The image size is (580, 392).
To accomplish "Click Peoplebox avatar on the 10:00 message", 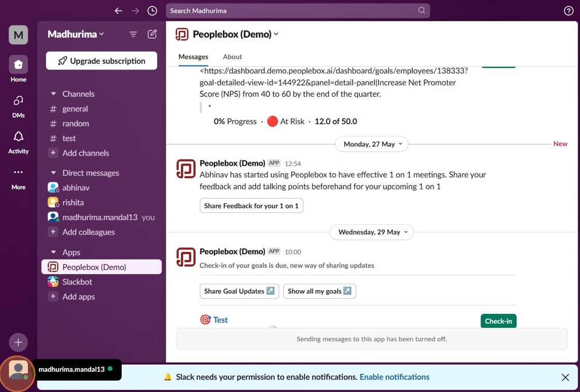I will 186,257.
